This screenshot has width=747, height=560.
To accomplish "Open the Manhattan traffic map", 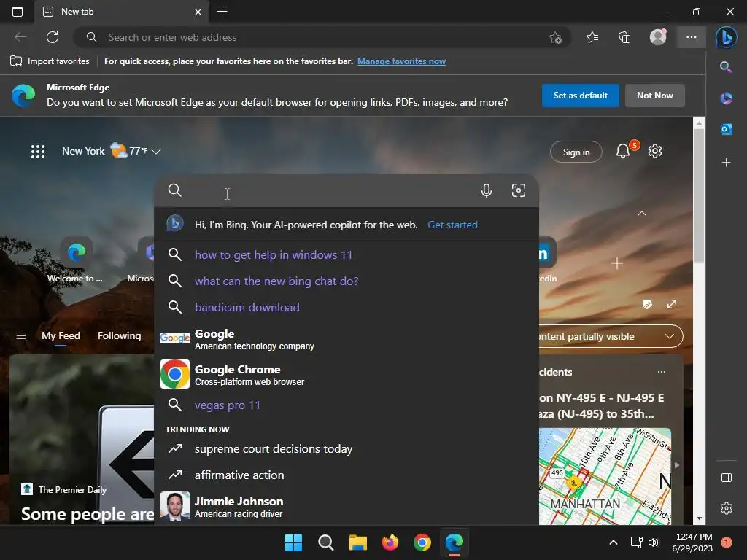I will (x=605, y=476).
